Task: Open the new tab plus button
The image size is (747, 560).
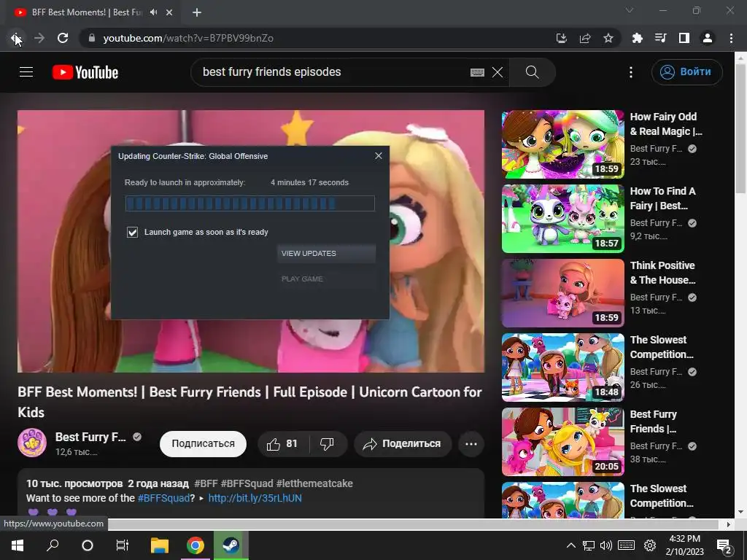Action: pos(197,13)
